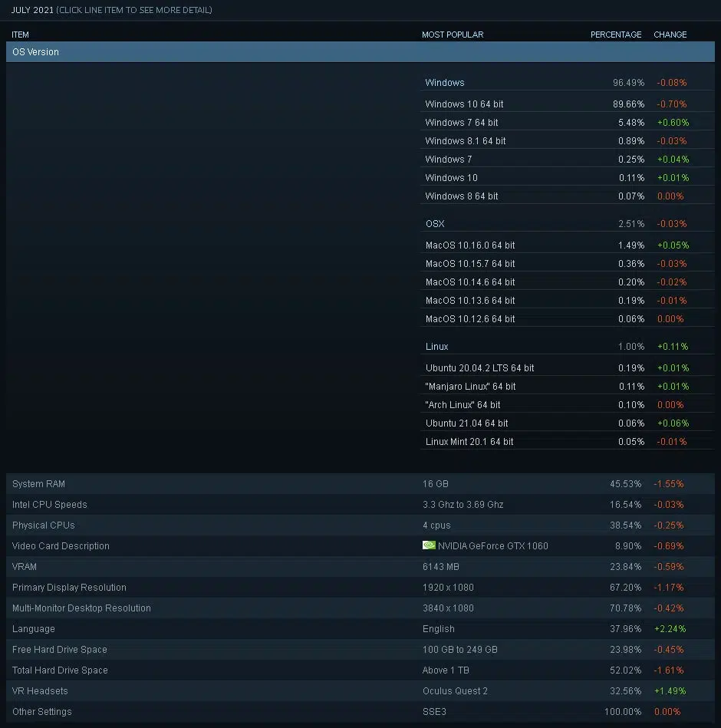Expand the VR Headsets row

(x=360, y=691)
